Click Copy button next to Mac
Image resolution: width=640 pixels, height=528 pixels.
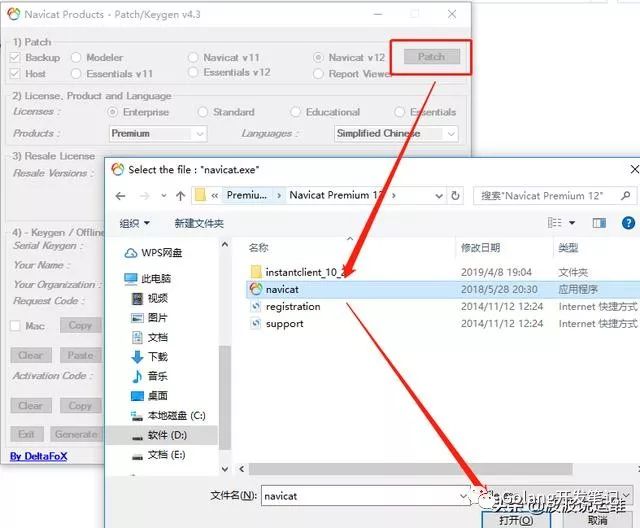pyautogui.click(x=80, y=325)
